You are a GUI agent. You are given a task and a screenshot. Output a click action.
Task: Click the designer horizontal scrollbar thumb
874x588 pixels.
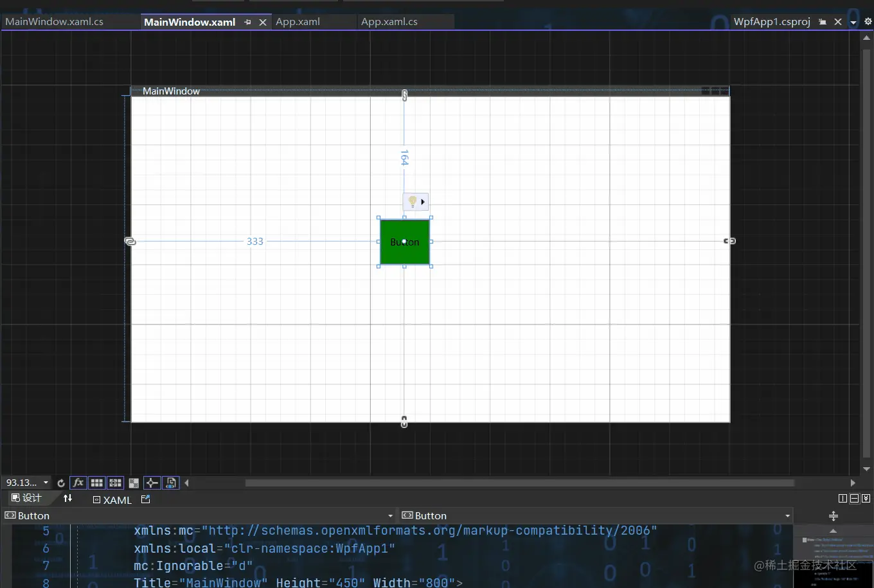coord(520,483)
